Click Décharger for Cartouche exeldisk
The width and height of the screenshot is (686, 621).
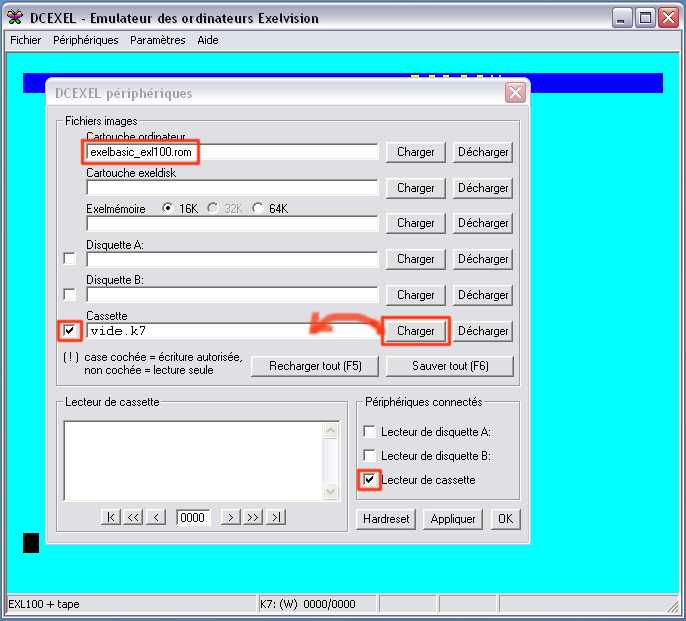pos(483,188)
